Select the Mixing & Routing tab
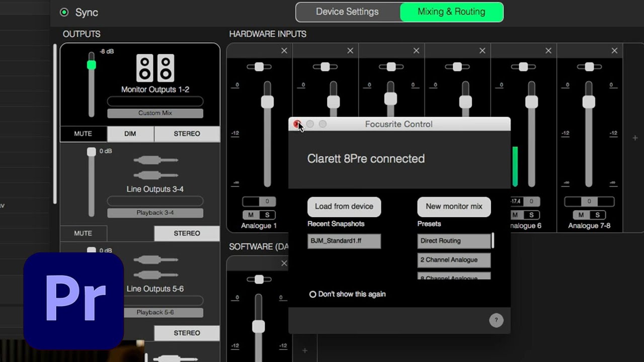644x362 pixels. [x=452, y=12]
